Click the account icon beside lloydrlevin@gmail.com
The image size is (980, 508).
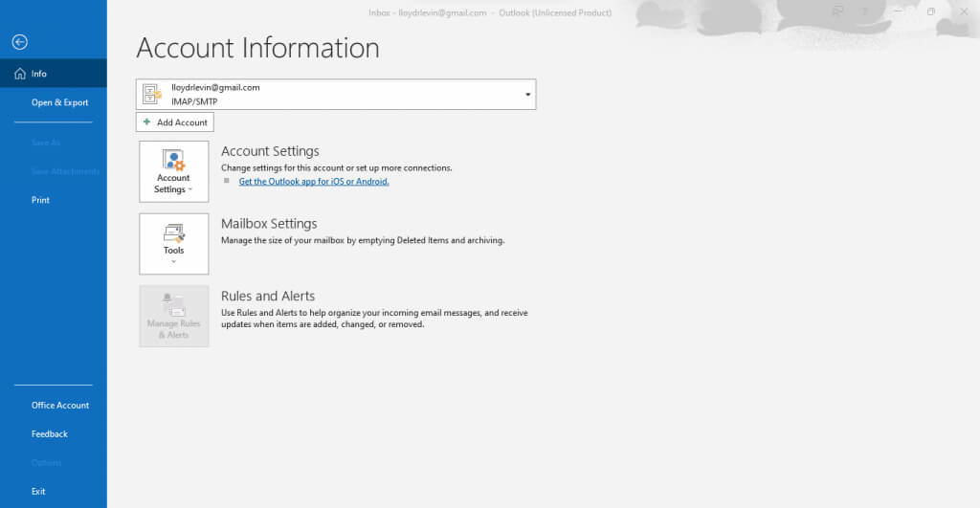coord(152,95)
